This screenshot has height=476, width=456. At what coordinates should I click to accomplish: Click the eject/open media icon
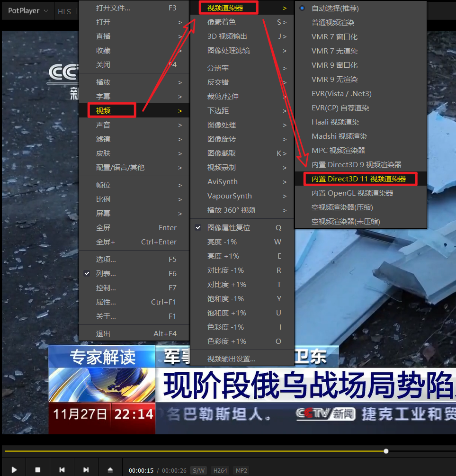click(x=110, y=469)
